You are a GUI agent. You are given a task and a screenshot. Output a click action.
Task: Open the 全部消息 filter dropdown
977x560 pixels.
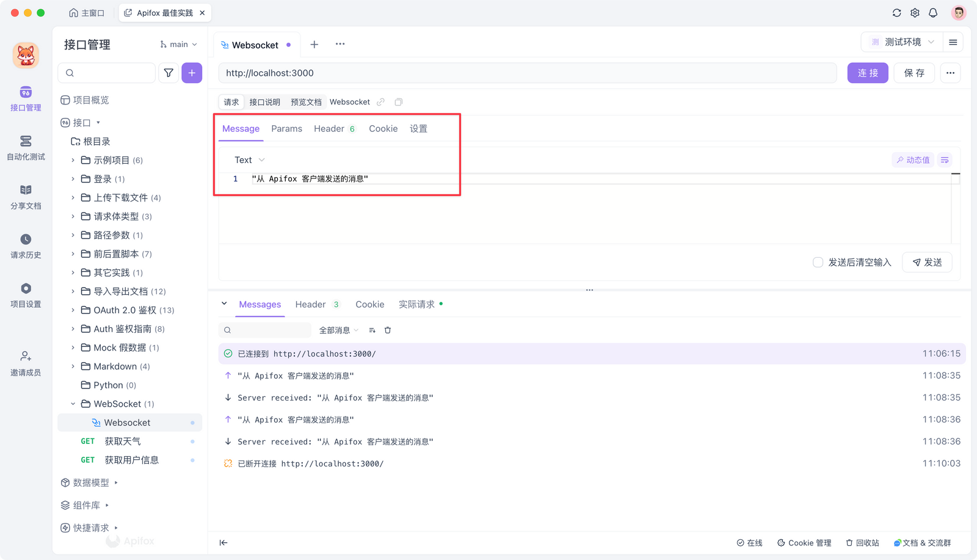coord(338,330)
